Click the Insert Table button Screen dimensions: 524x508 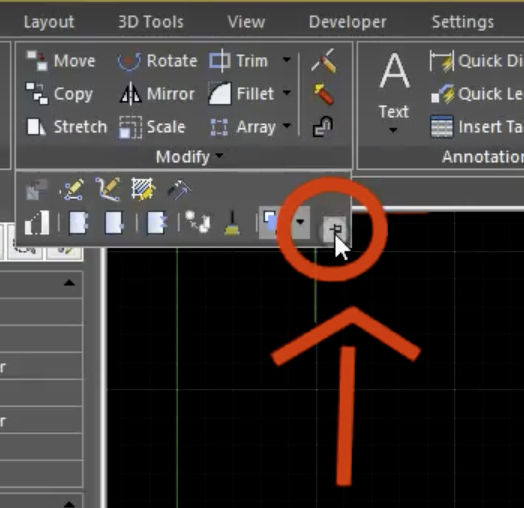pos(477,127)
